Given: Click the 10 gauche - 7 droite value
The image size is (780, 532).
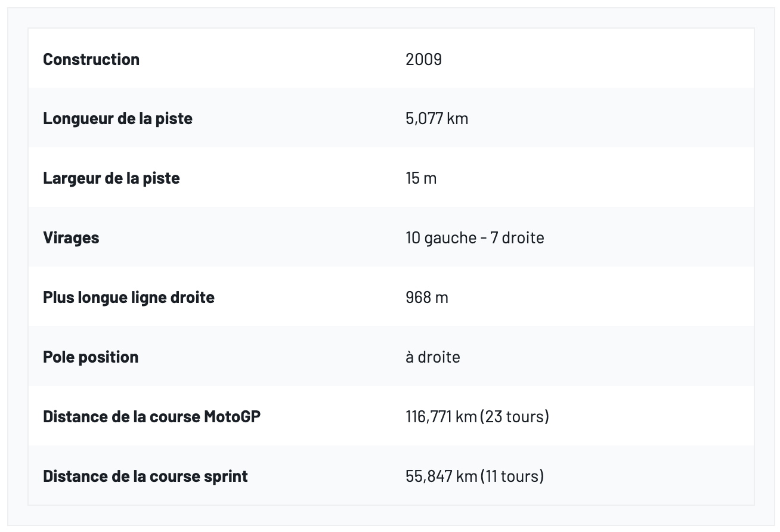Looking at the screenshot, I should click(x=475, y=237).
